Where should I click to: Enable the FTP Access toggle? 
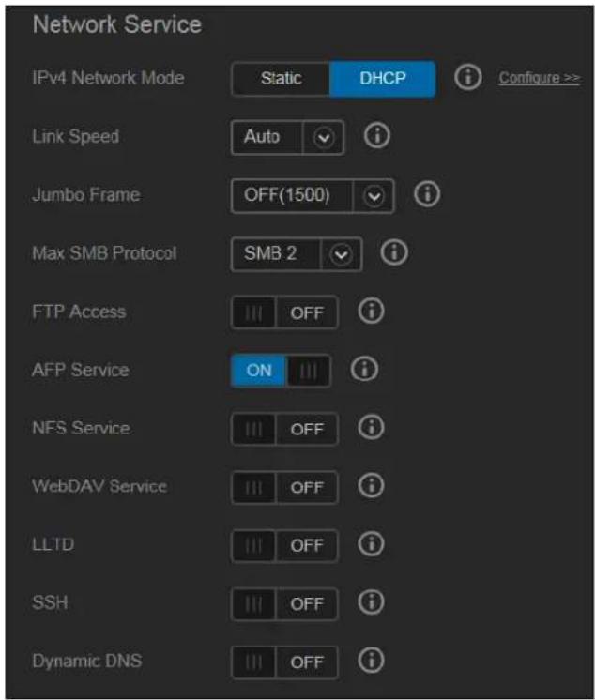[x=284, y=312]
